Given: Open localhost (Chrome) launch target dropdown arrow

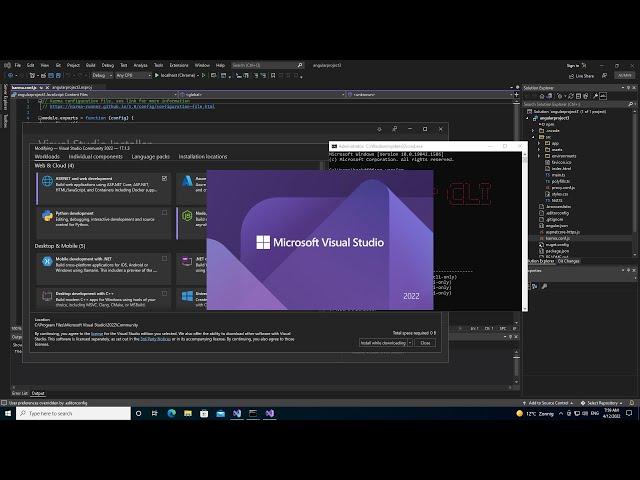Looking at the screenshot, I should (x=198, y=76).
